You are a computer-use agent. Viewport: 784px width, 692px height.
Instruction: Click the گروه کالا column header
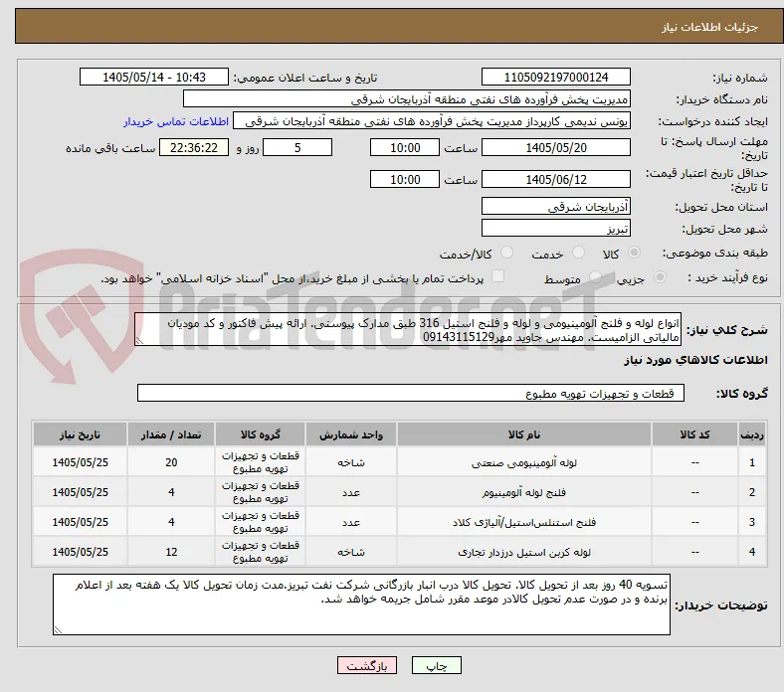click(x=260, y=434)
